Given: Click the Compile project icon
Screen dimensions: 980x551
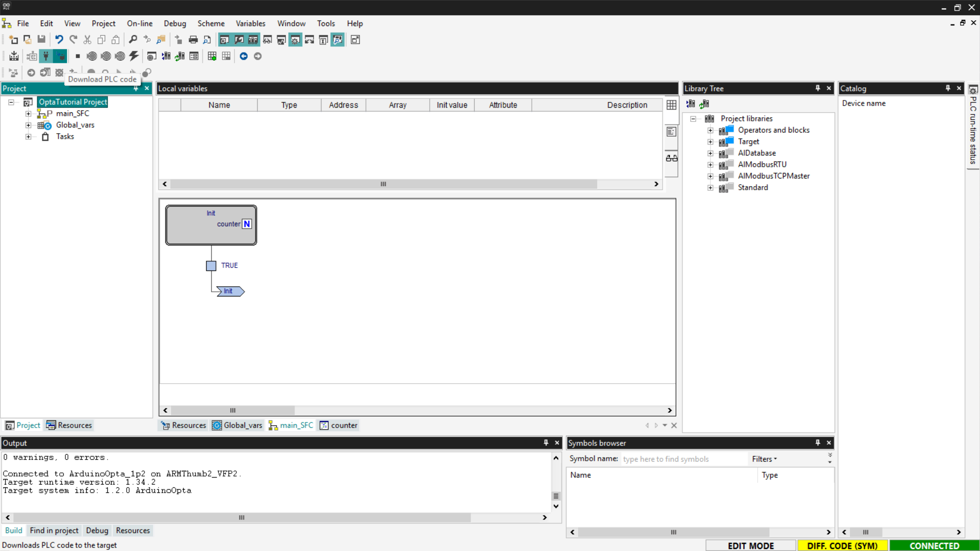Looking at the screenshot, I should 14,56.
